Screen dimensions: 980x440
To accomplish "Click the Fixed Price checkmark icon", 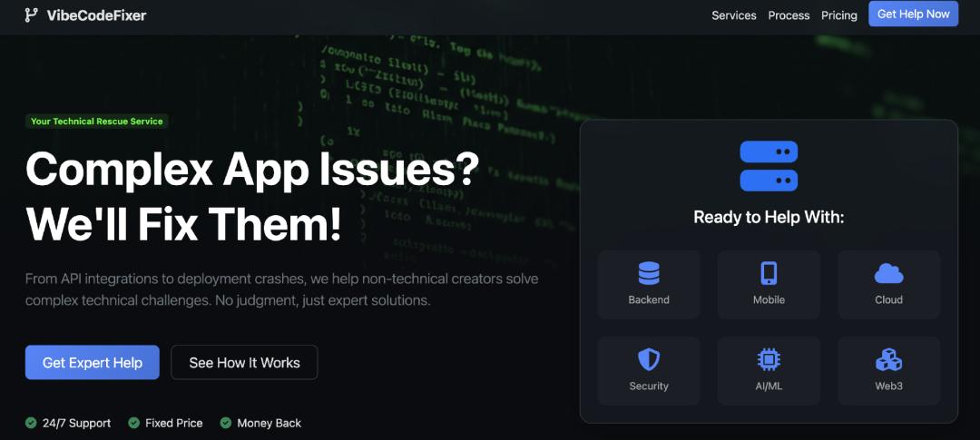I will point(134,423).
